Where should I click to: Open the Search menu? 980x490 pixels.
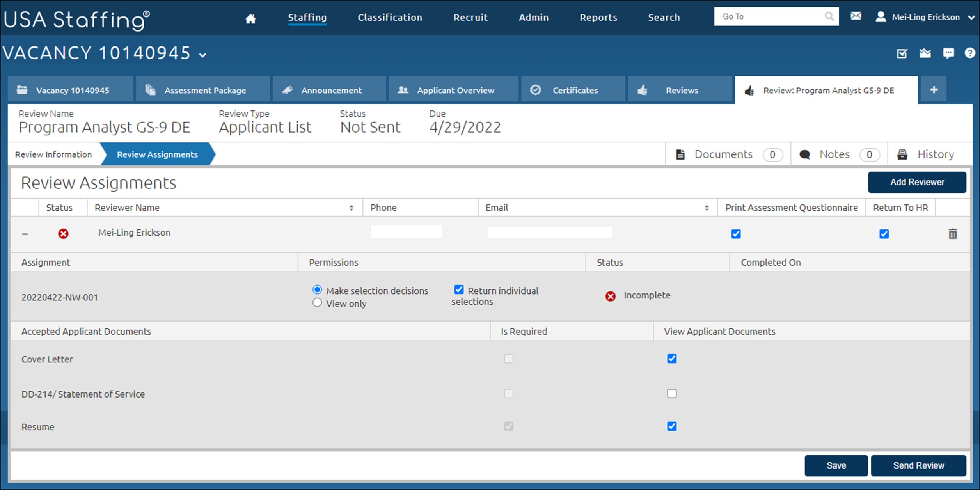664,18
